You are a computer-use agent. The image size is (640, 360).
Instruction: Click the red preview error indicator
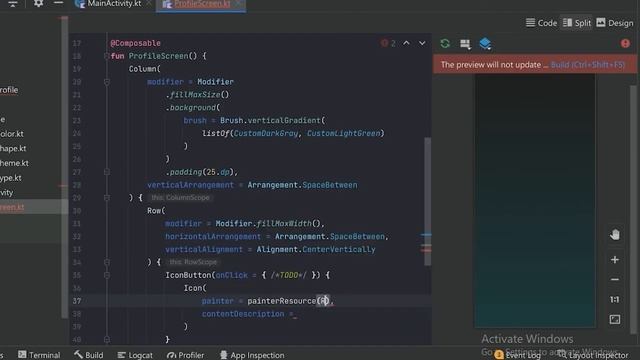point(625,43)
